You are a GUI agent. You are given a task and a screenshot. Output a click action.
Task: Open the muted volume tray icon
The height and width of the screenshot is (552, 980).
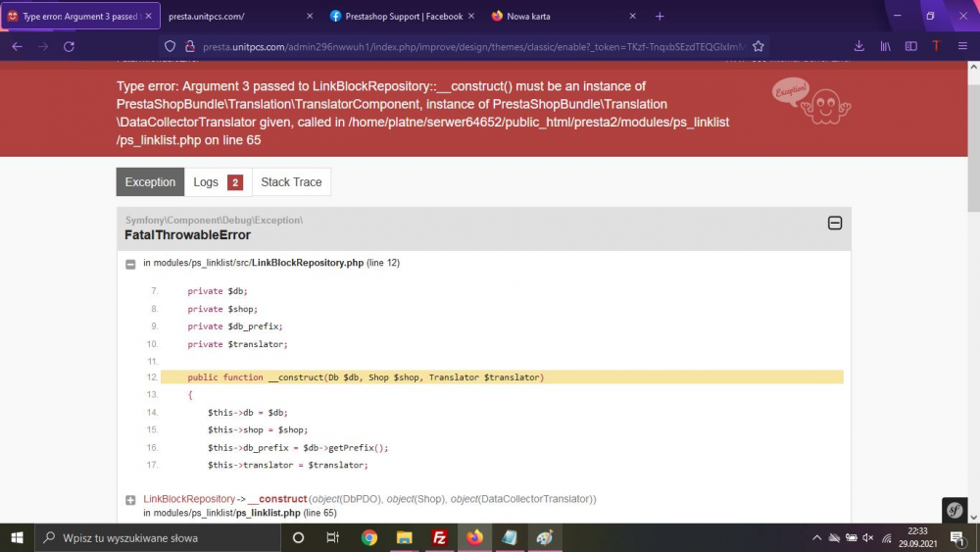point(868,537)
